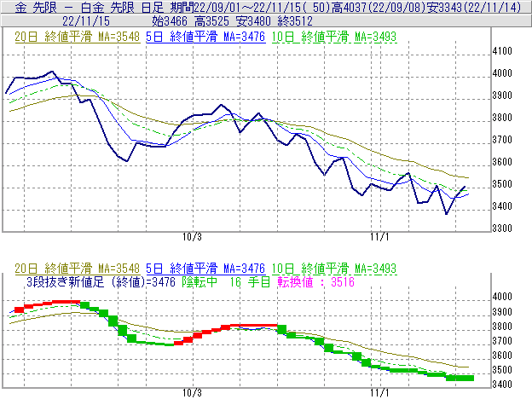Click the period low 安3343(22/11/14)

click(474, 7)
